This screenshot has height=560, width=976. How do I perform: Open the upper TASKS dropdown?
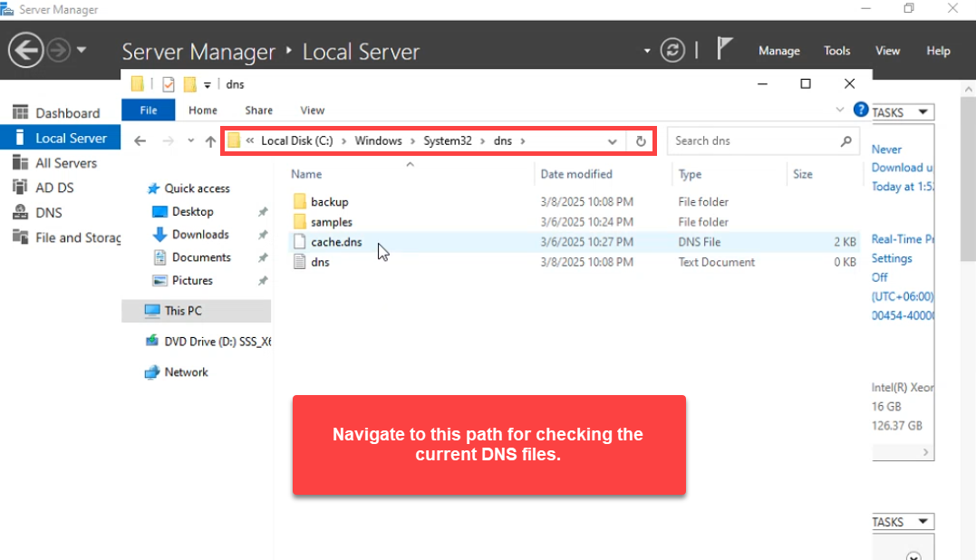[x=902, y=112]
